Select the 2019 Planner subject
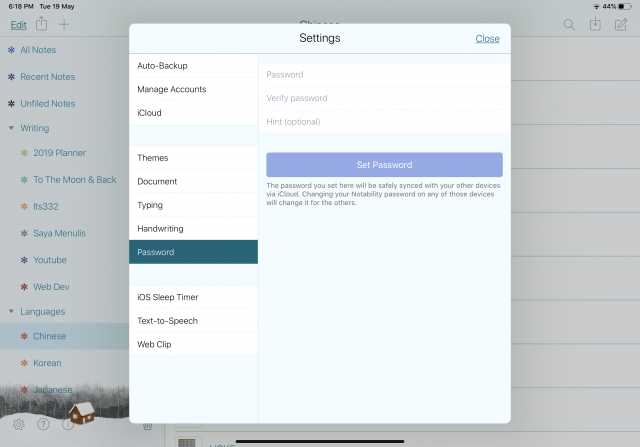Screen dimensions: 640x447 click(60, 153)
